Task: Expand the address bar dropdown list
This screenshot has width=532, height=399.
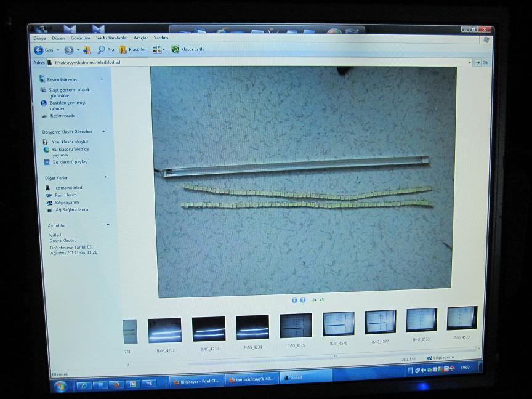Action: (470, 63)
